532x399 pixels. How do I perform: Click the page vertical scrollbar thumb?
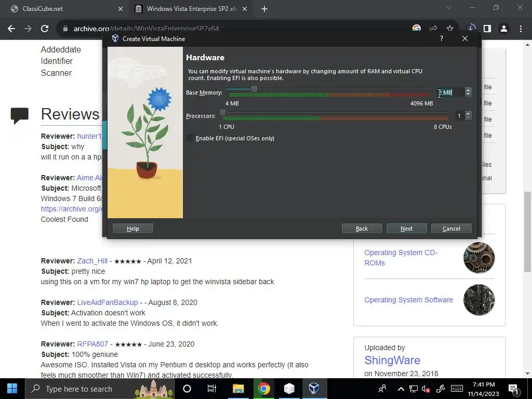pyautogui.click(x=528, y=232)
